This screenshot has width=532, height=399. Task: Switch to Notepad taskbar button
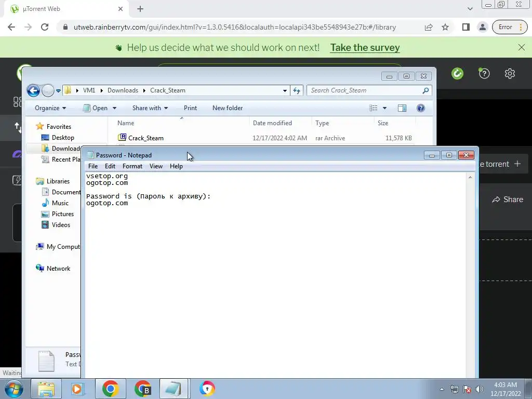(x=174, y=389)
